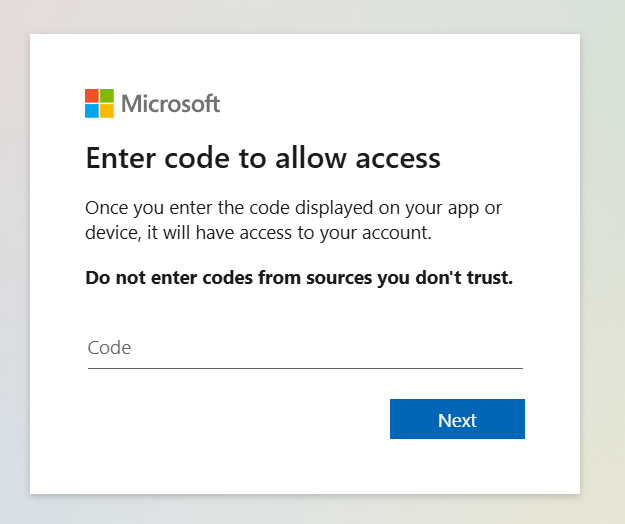625x524 pixels.
Task: Click the Microsoft four-square logo
Action: (x=99, y=104)
